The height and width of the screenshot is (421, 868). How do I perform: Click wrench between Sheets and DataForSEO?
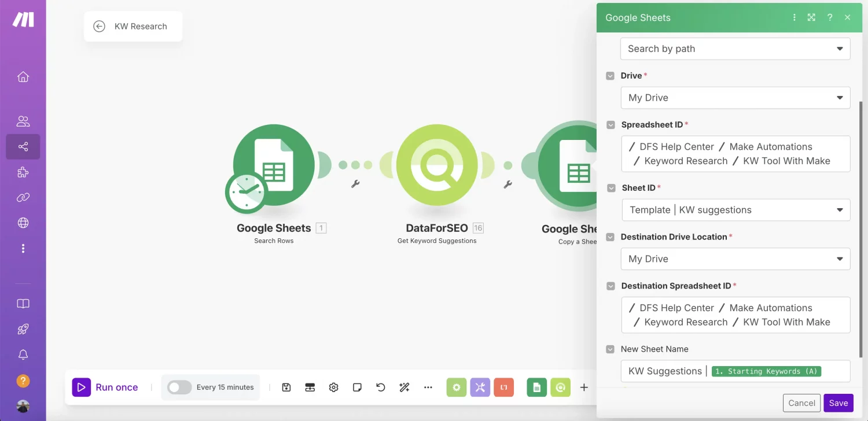[356, 184]
